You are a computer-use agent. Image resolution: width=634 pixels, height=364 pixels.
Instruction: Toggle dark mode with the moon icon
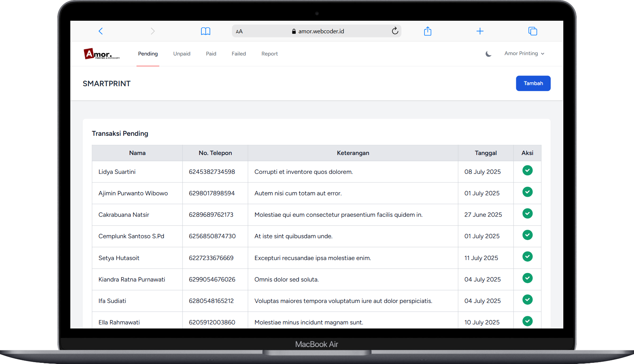click(489, 54)
